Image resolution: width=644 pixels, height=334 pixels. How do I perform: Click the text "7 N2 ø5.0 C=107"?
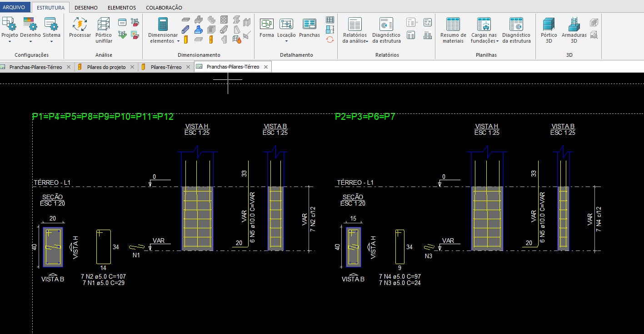click(x=103, y=276)
